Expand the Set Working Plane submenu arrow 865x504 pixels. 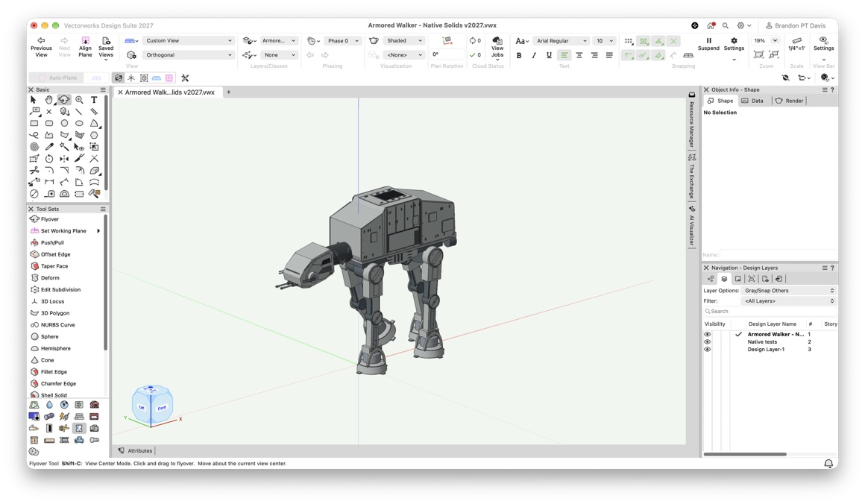[x=98, y=231]
